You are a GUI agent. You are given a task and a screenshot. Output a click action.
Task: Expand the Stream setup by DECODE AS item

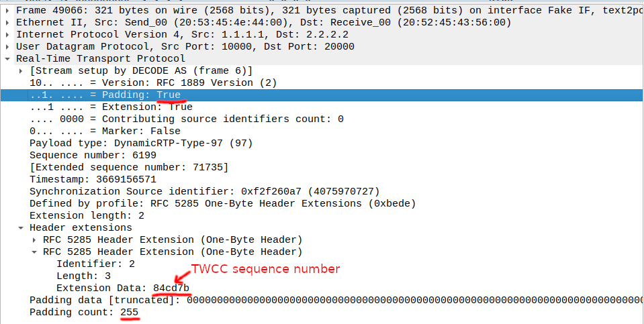(21, 71)
